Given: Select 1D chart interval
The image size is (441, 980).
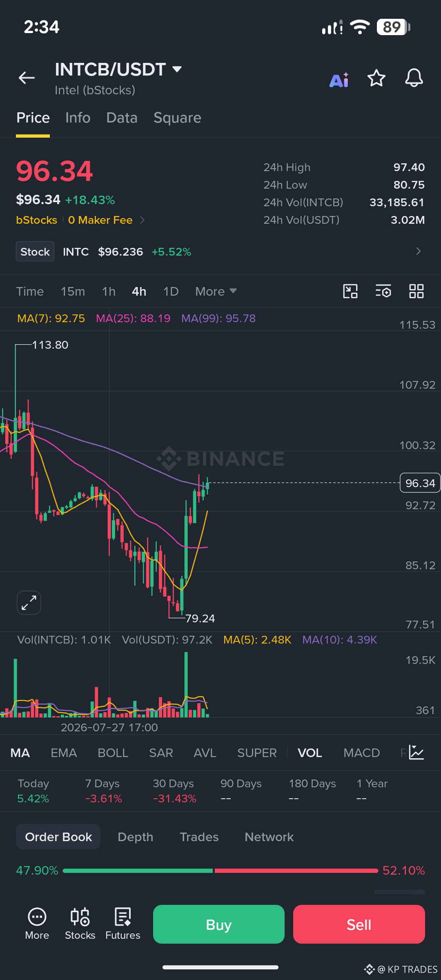Looking at the screenshot, I should [171, 292].
